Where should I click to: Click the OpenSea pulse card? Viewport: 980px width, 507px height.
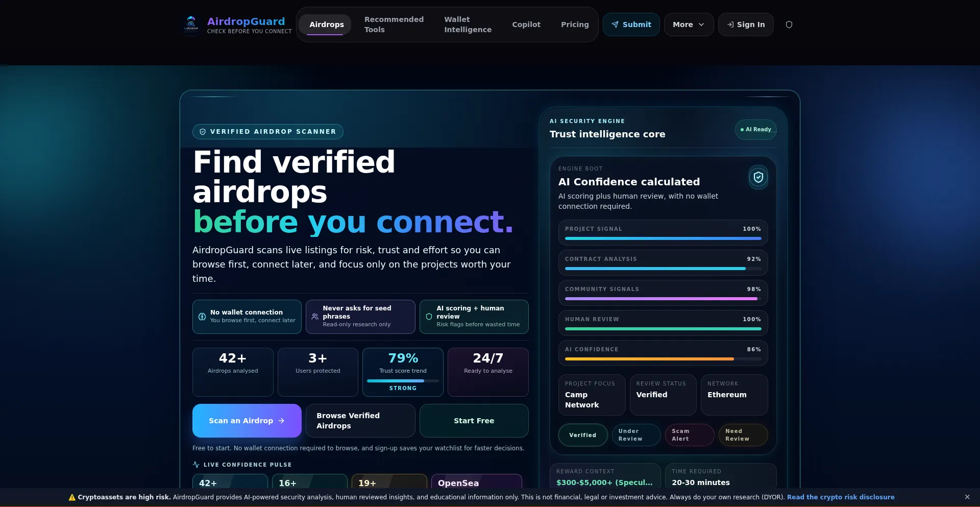click(477, 481)
